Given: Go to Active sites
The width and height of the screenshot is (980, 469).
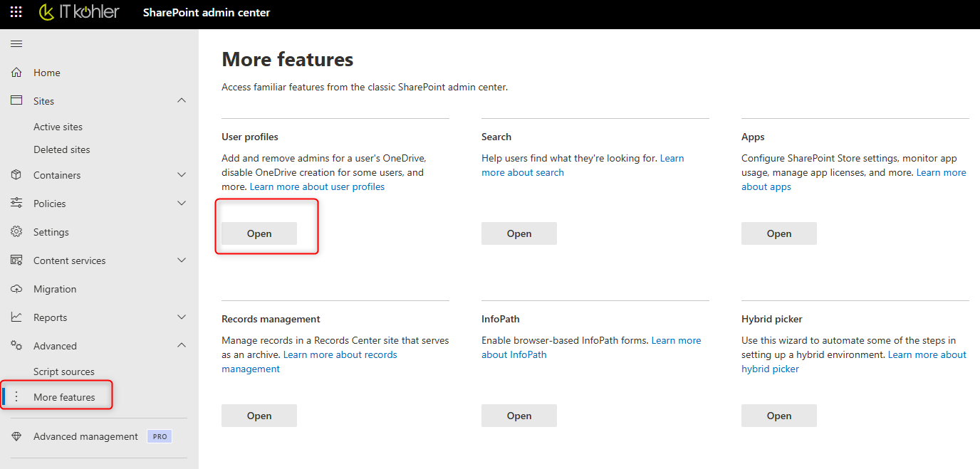Looking at the screenshot, I should pos(58,127).
